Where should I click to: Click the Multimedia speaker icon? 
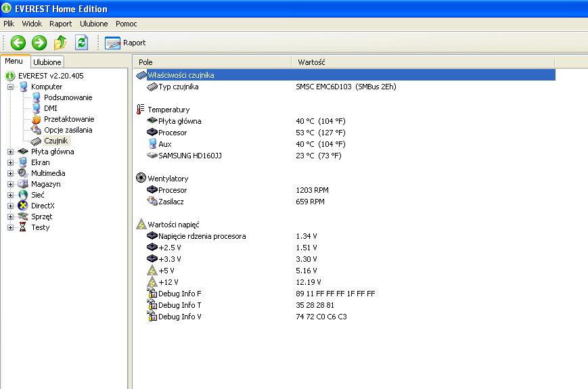pyautogui.click(x=23, y=173)
